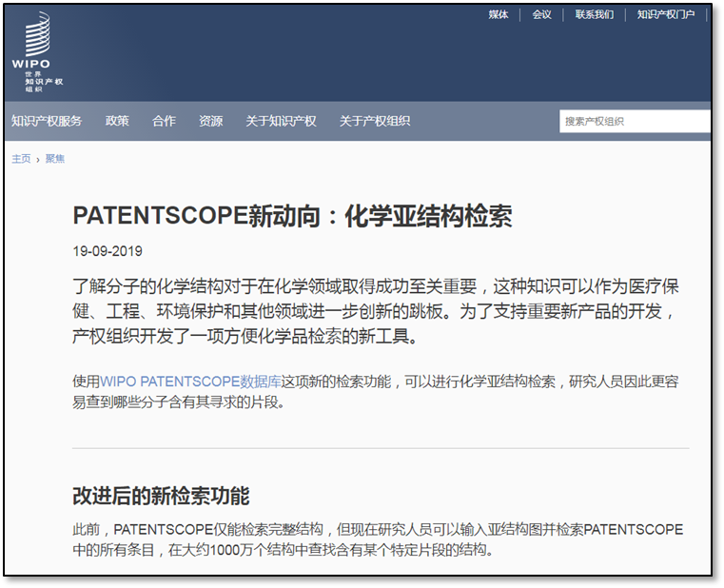The height and width of the screenshot is (588, 724).
Task: Focus the 搜索产权组织 search field
Action: click(x=635, y=122)
